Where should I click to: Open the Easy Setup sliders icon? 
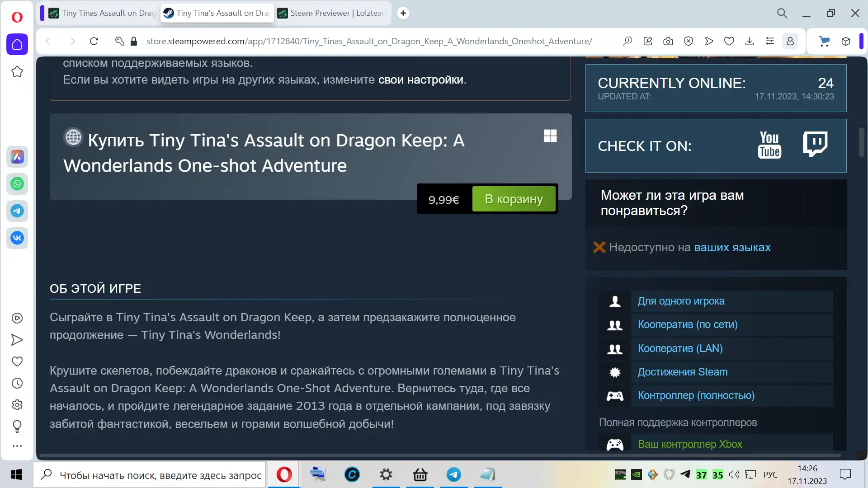(770, 41)
